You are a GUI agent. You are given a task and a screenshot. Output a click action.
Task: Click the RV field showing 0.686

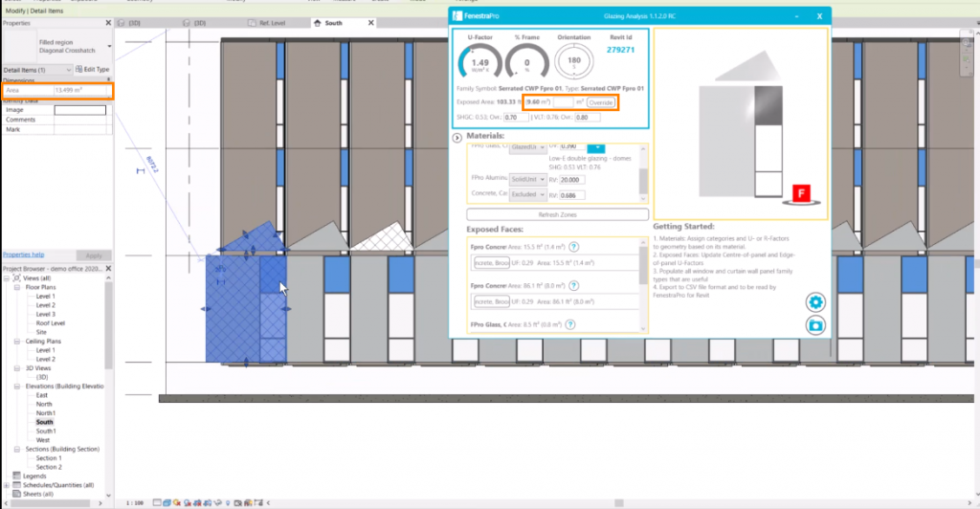coord(572,195)
